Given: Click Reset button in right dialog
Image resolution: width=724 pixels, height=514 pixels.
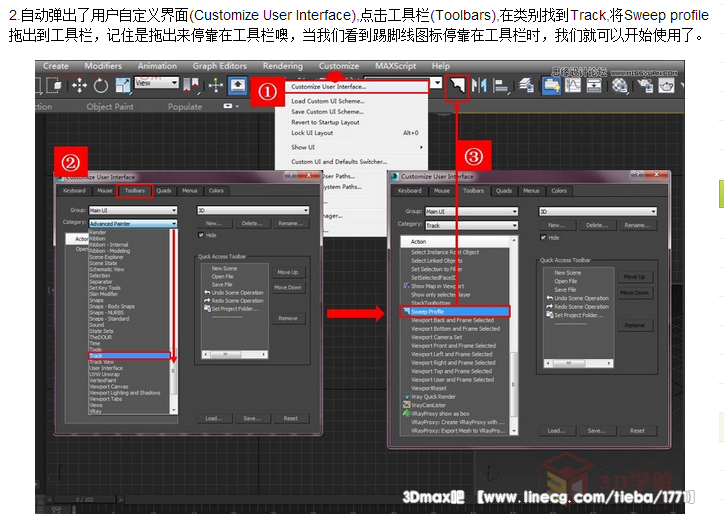Looking at the screenshot, I should point(637,430).
